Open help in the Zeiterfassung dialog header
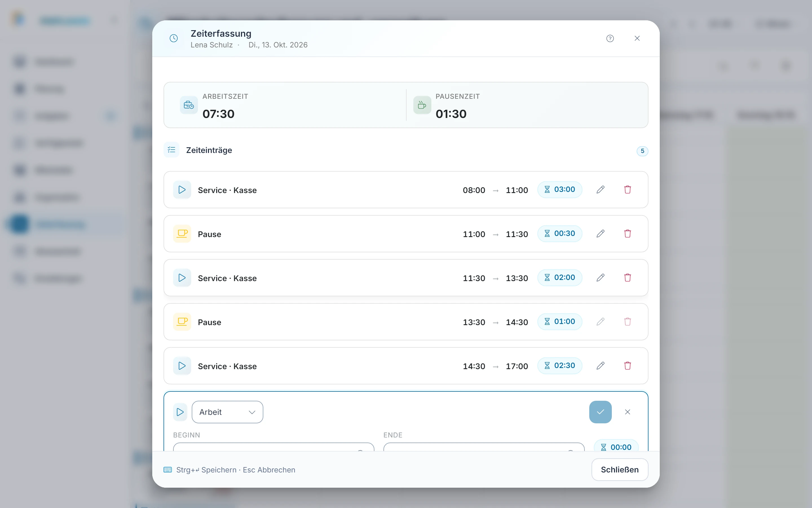The height and width of the screenshot is (508, 812). coord(610,38)
